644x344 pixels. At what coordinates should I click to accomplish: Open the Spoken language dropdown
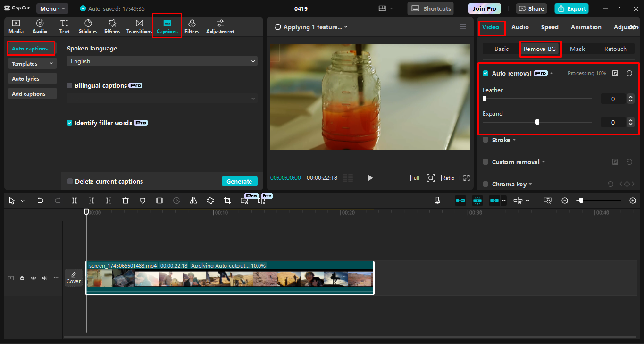click(x=162, y=61)
